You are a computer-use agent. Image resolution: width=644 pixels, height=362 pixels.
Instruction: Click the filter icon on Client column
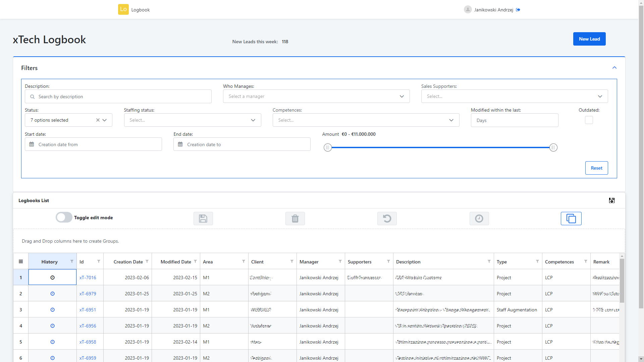click(x=292, y=261)
